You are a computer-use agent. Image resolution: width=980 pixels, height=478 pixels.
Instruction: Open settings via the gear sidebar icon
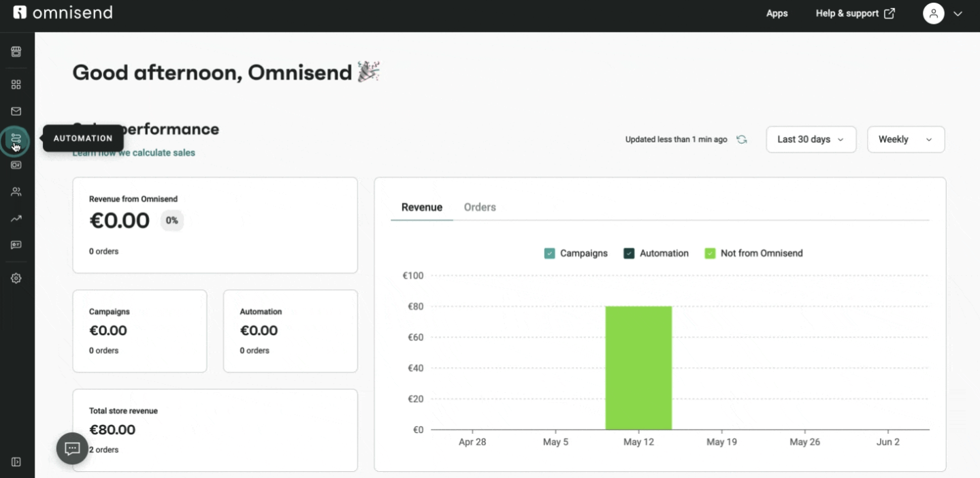point(16,278)
